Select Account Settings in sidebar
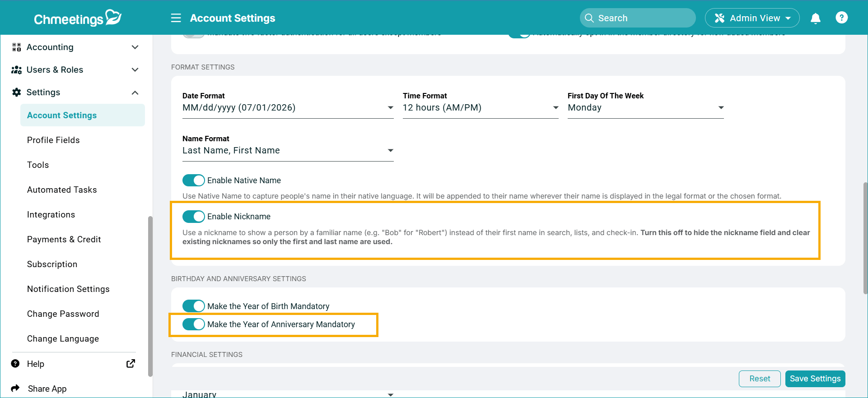Image resolution: width=868 pixels, height=398 pixels. pos(83,115)
